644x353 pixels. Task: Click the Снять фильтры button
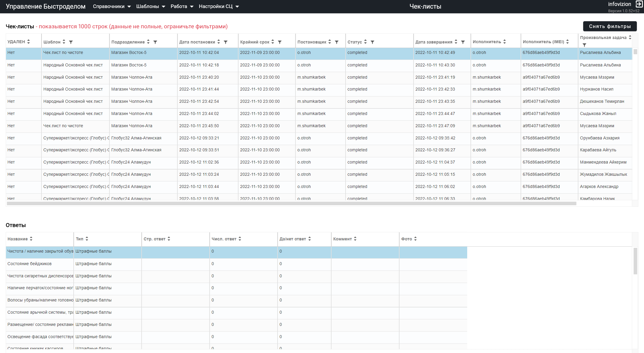click(x=610, y=26)
